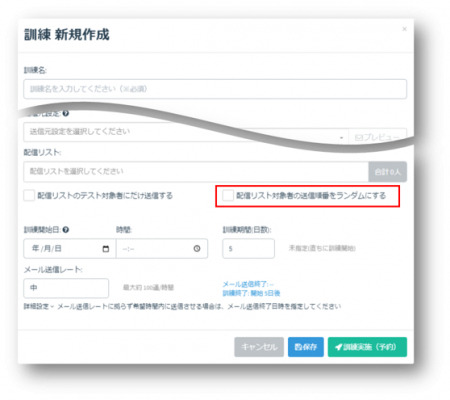
Task: Click the 時間 time input field
Action: click(x=162, y=249)
